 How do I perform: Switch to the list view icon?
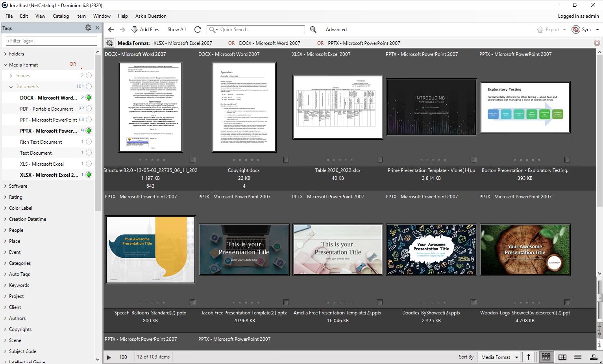tap(577, 357)
